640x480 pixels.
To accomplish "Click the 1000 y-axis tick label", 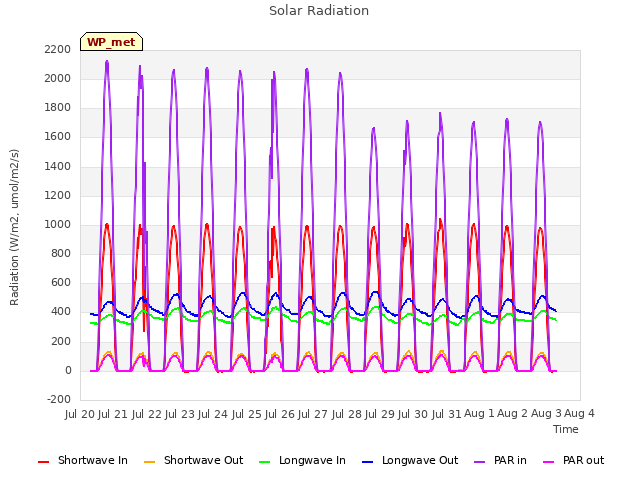I will pos(58,224).
